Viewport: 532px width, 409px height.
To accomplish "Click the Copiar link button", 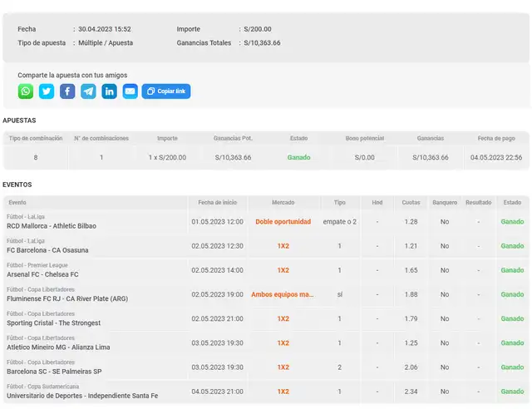I will coord(166,91).
